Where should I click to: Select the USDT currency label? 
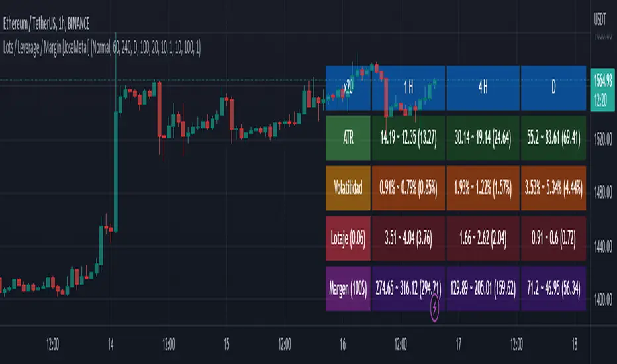(600, 19)
